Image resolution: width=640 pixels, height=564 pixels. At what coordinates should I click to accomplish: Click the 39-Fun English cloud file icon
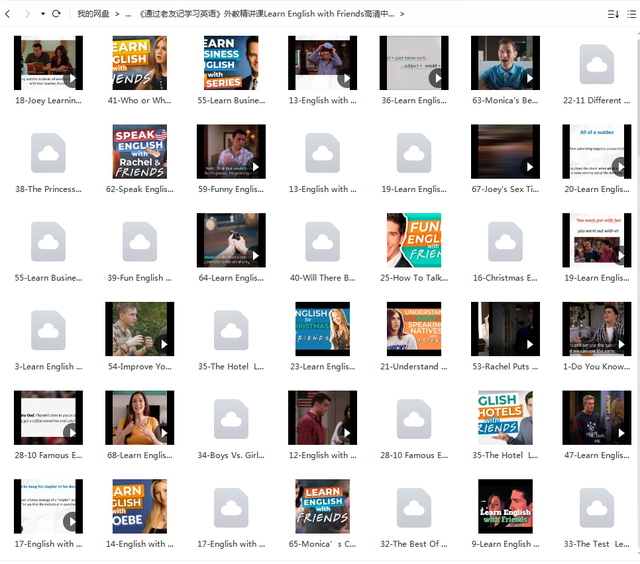tap(140, 242)
